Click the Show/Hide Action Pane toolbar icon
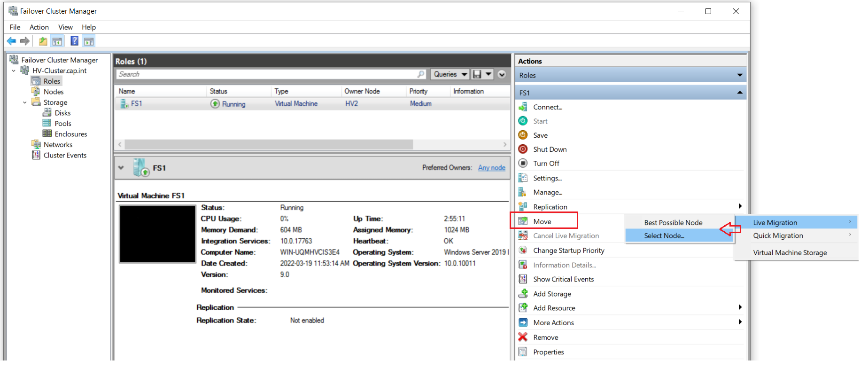The height and width of the screenshot is (376, 868). [89, 41]
